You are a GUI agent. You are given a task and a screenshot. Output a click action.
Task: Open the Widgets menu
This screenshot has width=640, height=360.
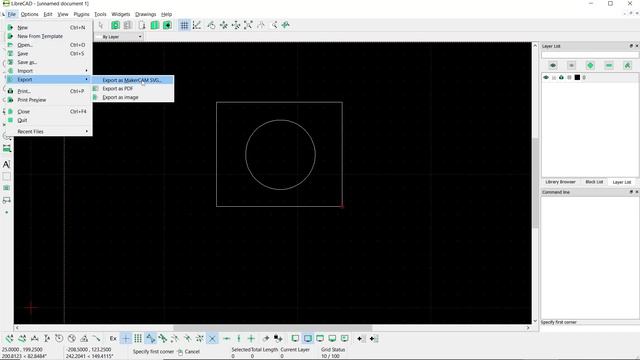(x=120, y=14)
